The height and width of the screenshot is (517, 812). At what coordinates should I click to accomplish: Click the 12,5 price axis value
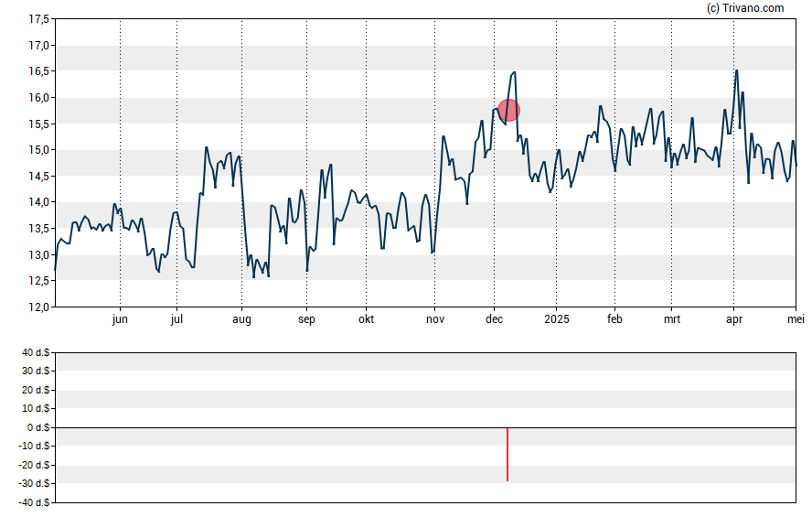coord(38,281)
